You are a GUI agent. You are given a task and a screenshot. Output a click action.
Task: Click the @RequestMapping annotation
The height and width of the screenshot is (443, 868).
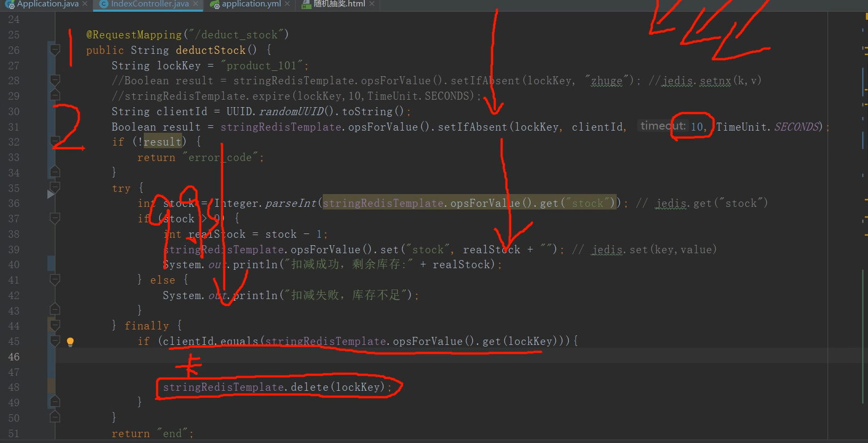(134, 35)
